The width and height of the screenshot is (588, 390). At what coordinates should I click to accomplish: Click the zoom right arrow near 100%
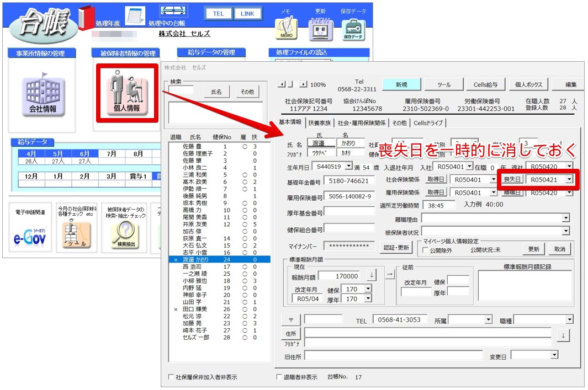click(303, 84)
